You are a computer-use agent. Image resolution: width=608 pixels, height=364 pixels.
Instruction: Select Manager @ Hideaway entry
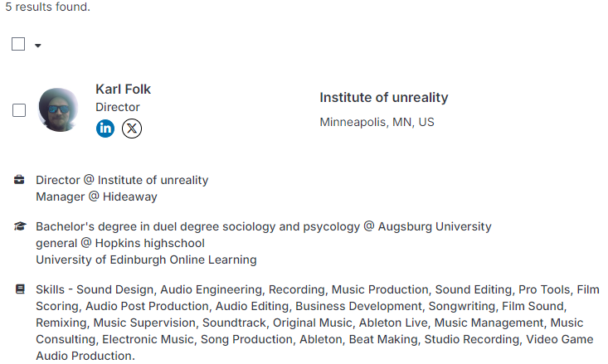click(96, 197)
